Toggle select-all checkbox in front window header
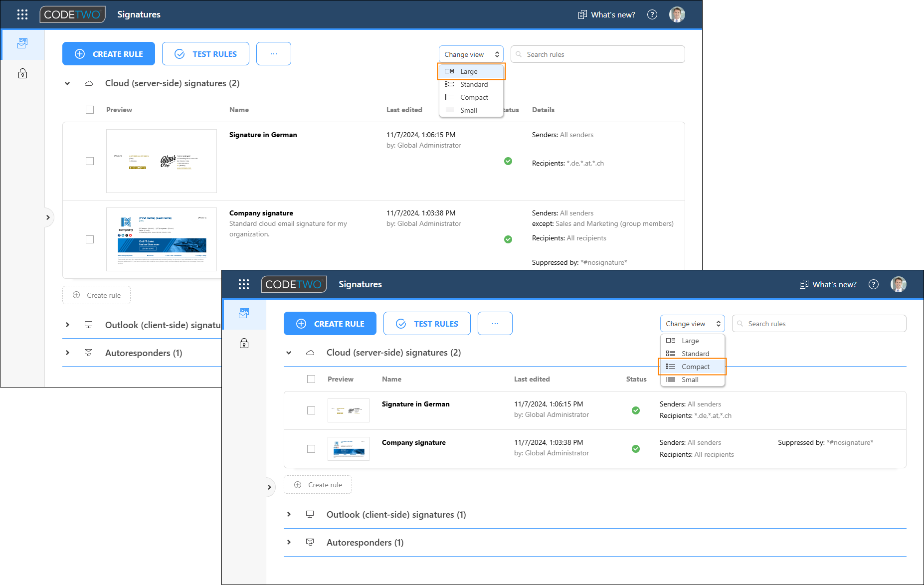This screenshot has width=924, height=585. click(311, 379)
